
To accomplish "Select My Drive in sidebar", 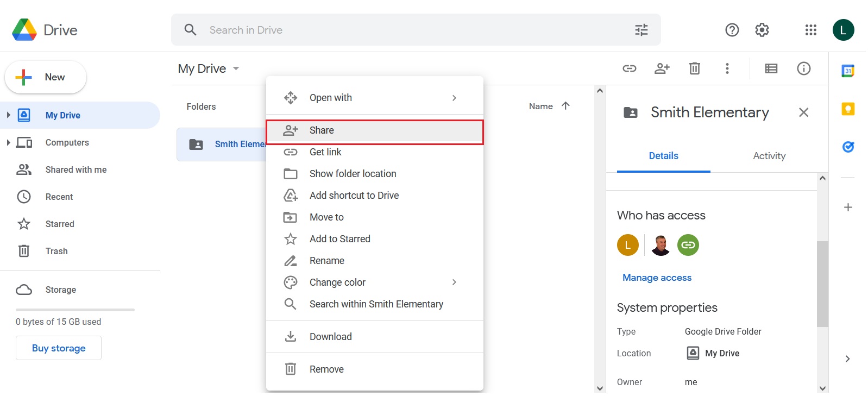I will 80,115.
